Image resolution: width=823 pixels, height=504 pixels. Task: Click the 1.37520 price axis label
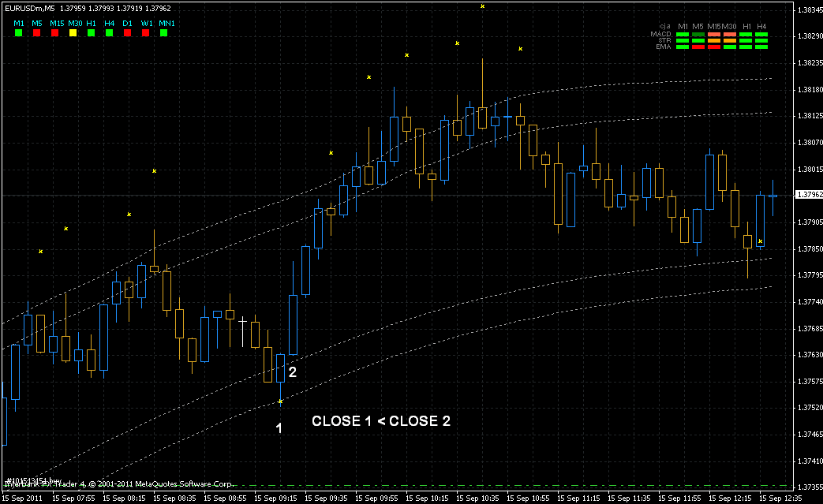pyautogui.click(x=810, y=407)
